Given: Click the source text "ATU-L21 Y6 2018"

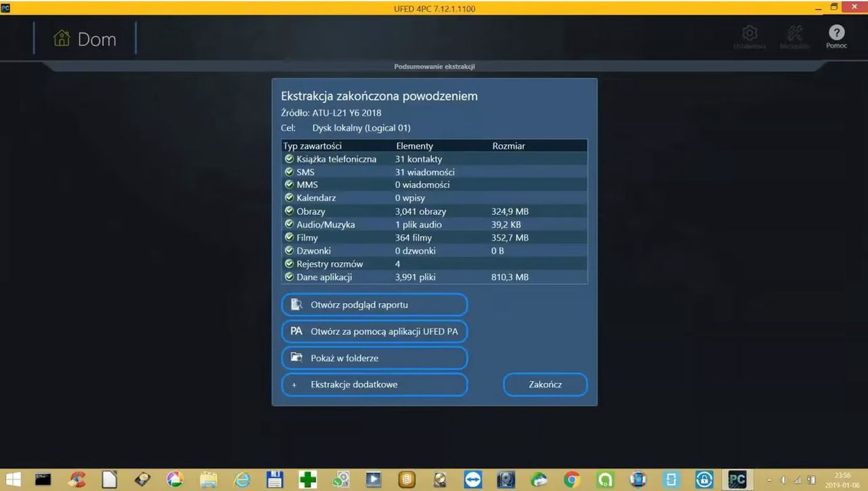Looking at the screenshot, I should [347, 113].
